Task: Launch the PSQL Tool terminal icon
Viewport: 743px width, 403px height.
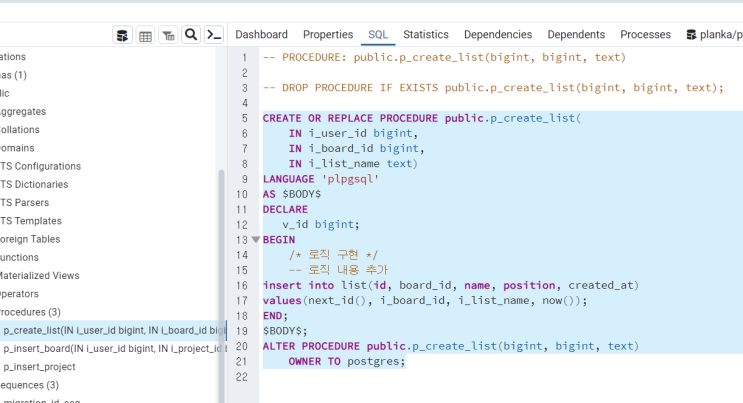Action: pyautogui.click(x=214, y=35)
